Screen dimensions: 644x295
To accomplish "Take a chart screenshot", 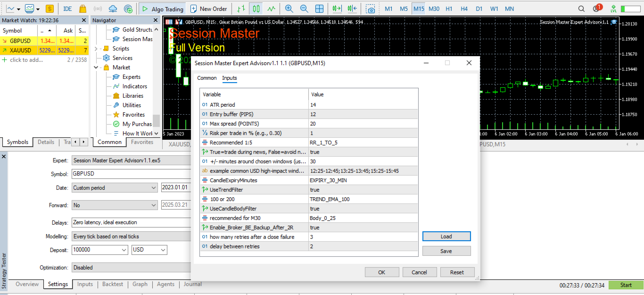I will pos(371,8).
